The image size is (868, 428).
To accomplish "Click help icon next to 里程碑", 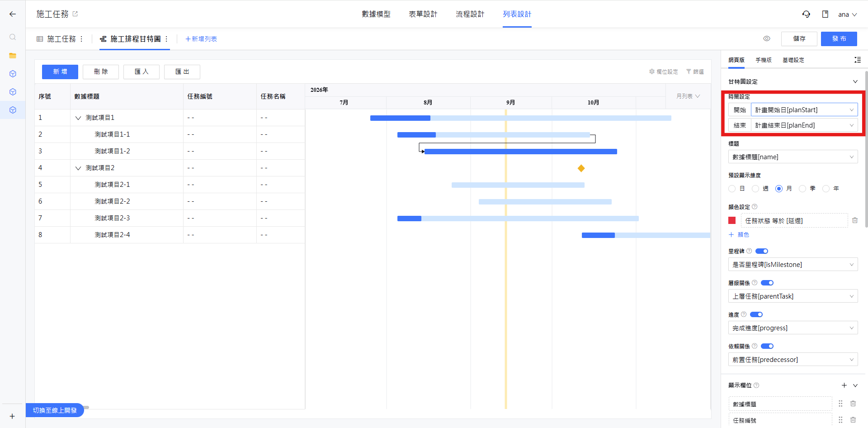I will tap(749, 251).
